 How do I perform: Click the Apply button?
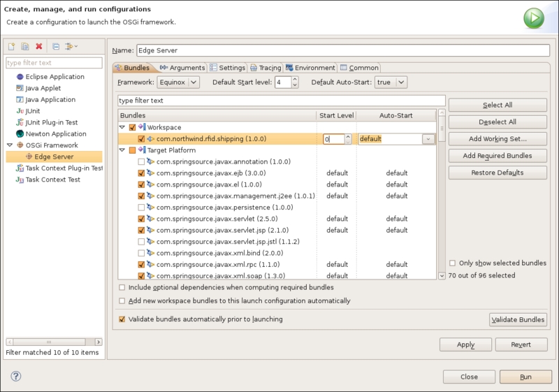coord(465,344)
